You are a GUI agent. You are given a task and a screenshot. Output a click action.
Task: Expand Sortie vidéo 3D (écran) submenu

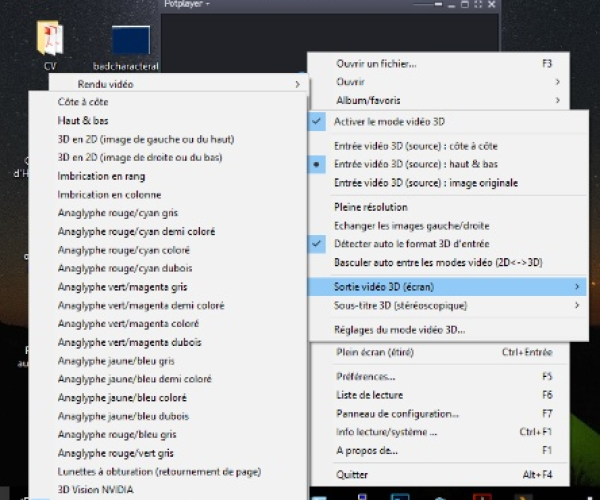(448, 287)
